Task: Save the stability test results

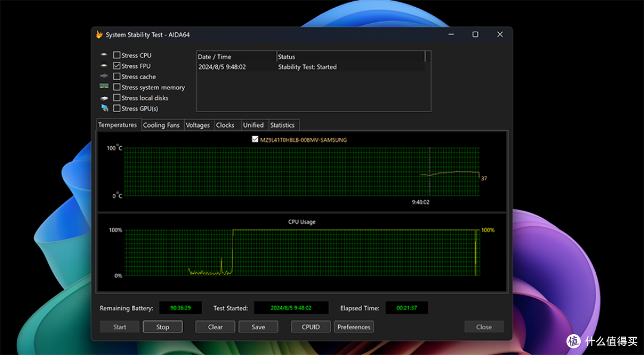Action: [x=258, y=327]
